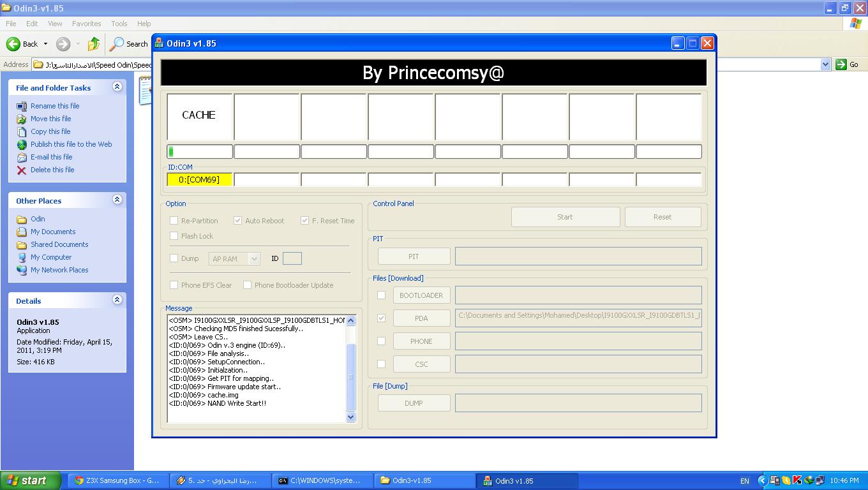Click the yellow 0:[COM69] port box

pos(199,180)
